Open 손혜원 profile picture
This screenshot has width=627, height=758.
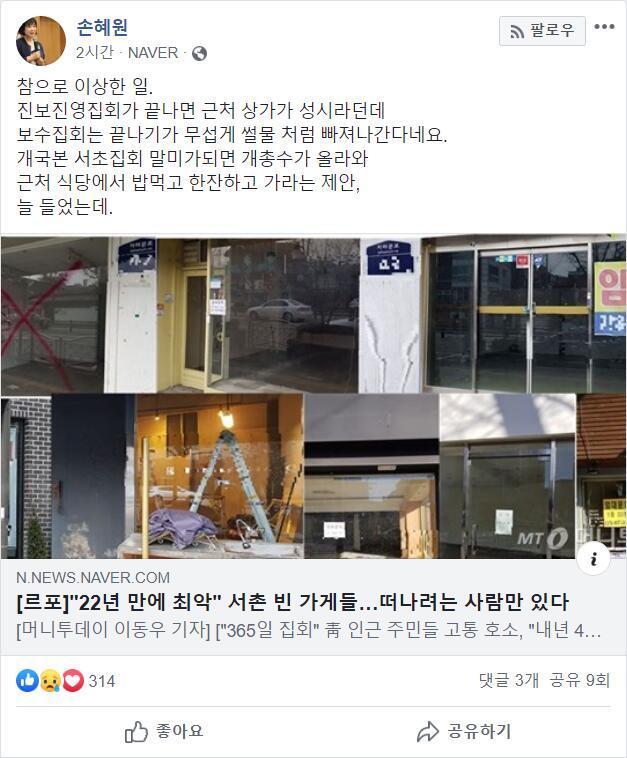click(41, 41)
